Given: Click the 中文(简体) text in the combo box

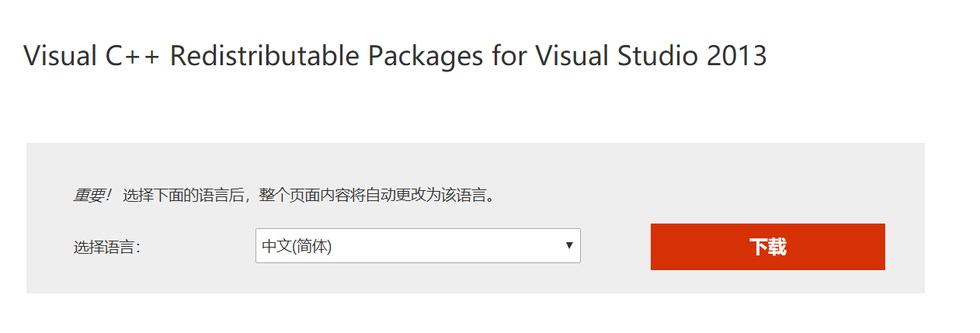Looking at the screenshot, I should (297, 247).
